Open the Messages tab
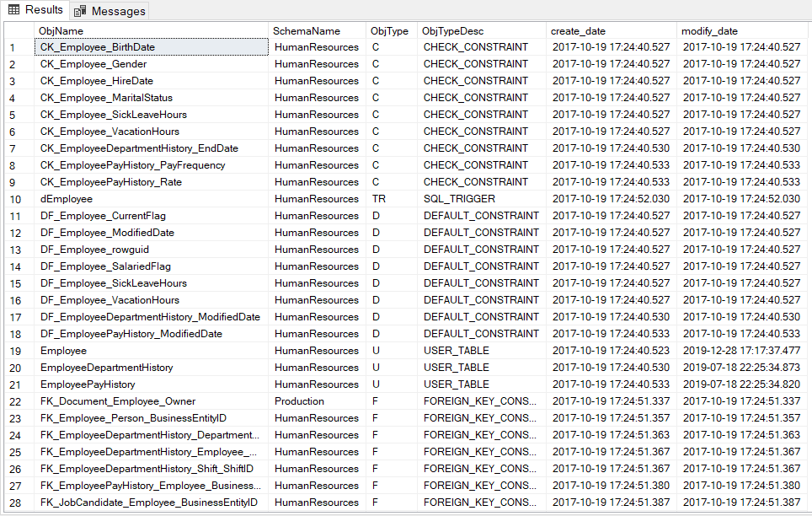Image resolution: width=812 pixels, height=516 pixels. pyautogui.click(x=110, y=11)
